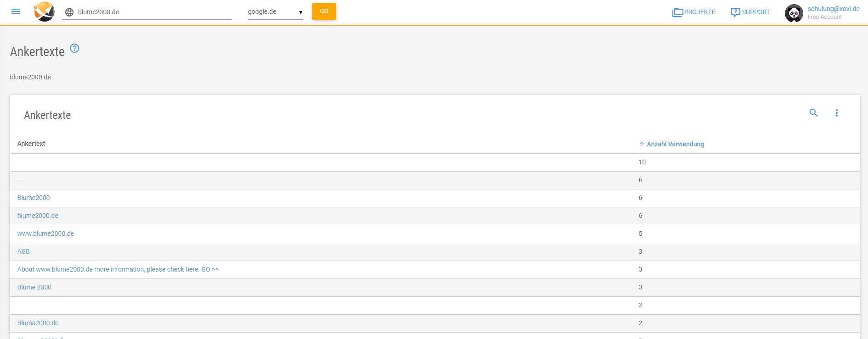
Task: Click the globe icon beside domain field
Action: point(69,12)
